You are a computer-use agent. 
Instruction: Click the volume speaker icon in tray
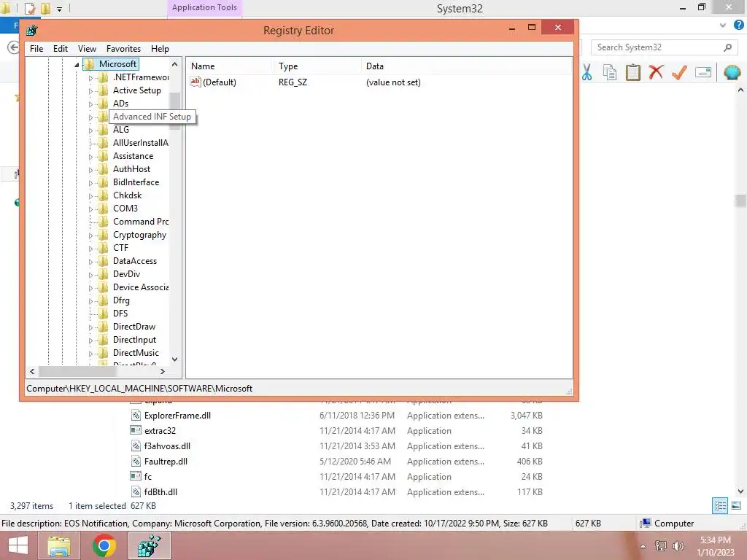click(678, 546)
